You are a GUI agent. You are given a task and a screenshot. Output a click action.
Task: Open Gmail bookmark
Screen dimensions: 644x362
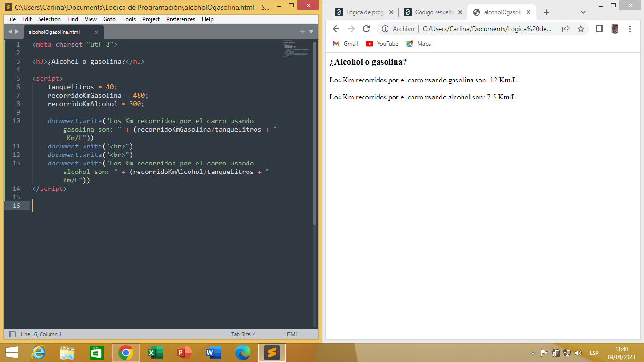(346, 44)
